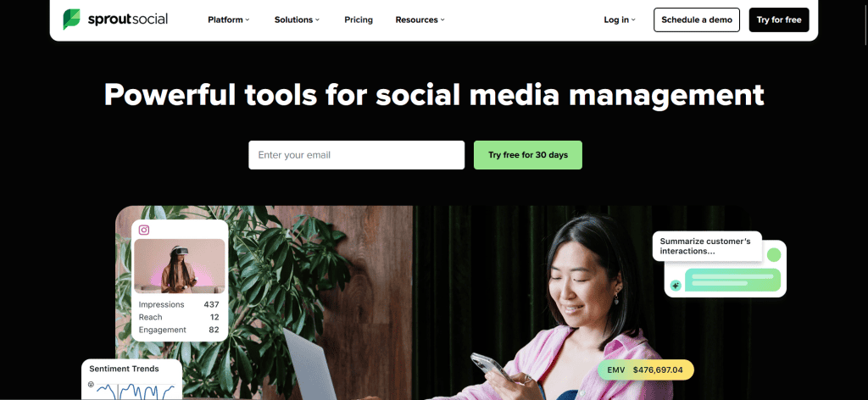868x400 pixels.
Task: Click the EMV $476,697.04 gradient badge
Action: coord(645,369)
